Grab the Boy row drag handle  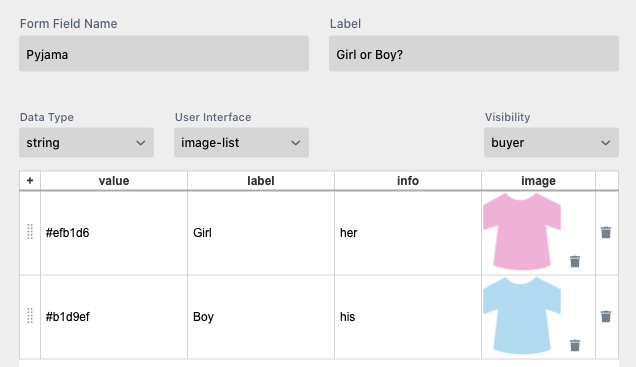point(30,316)
